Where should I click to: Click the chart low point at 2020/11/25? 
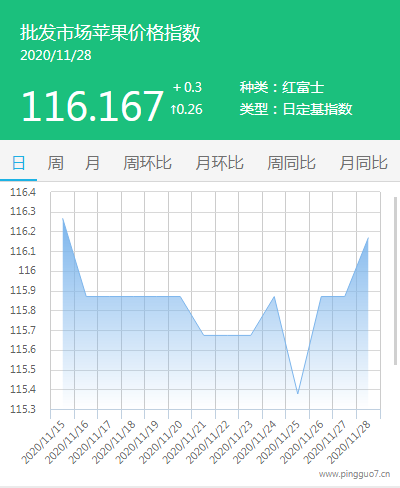click(x=298, y=394)
